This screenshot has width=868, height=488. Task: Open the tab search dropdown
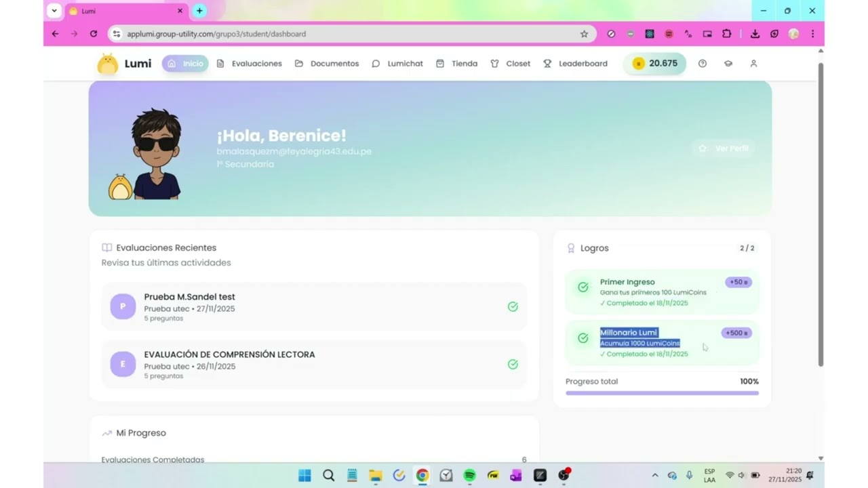click(54, 11)
